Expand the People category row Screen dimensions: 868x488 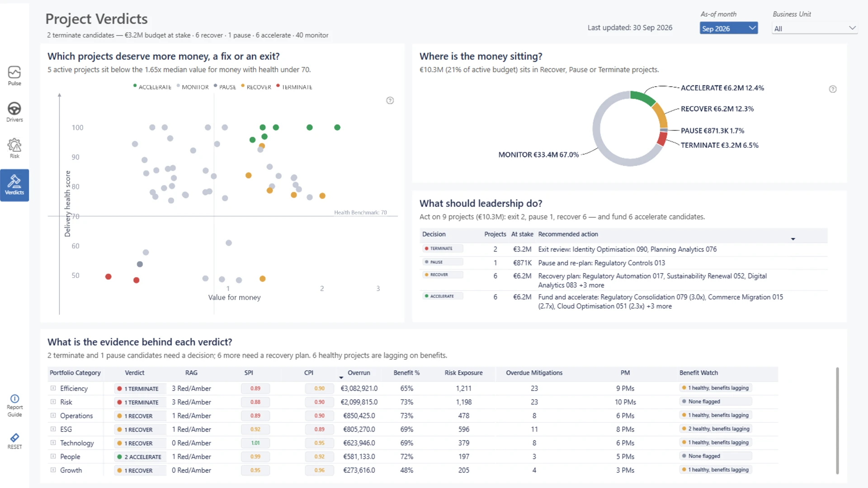[53, 456]
